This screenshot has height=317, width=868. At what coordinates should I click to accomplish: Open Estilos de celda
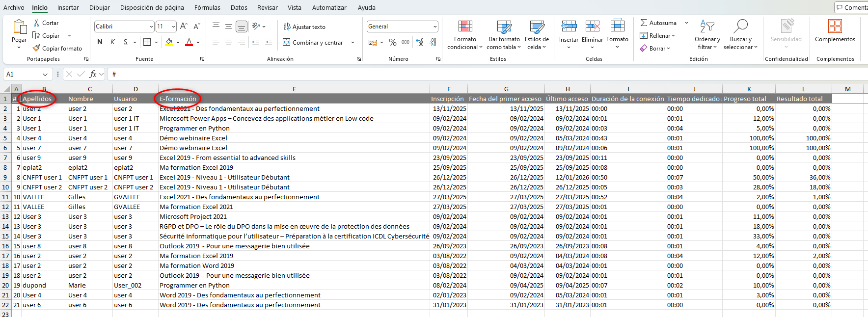(537, 34)
